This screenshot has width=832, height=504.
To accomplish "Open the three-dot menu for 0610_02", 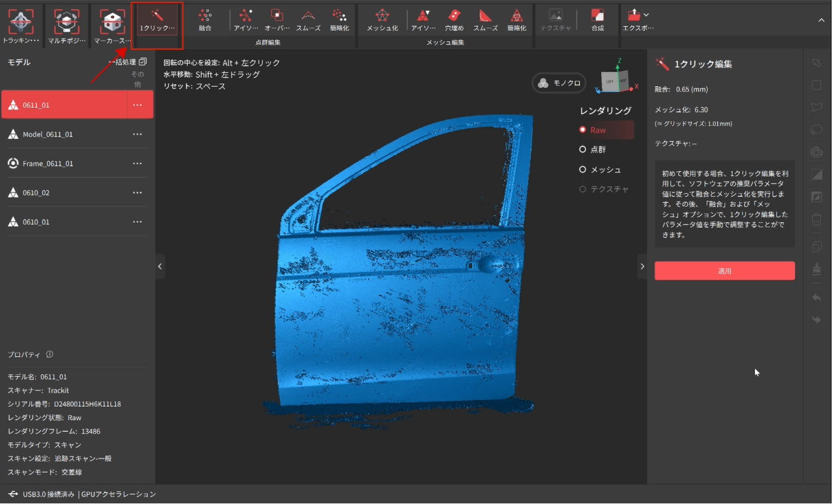I will click(x=137, y=193).
